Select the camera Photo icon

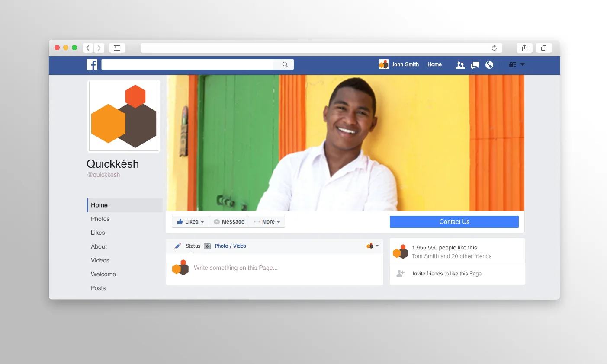pos(208,246)
